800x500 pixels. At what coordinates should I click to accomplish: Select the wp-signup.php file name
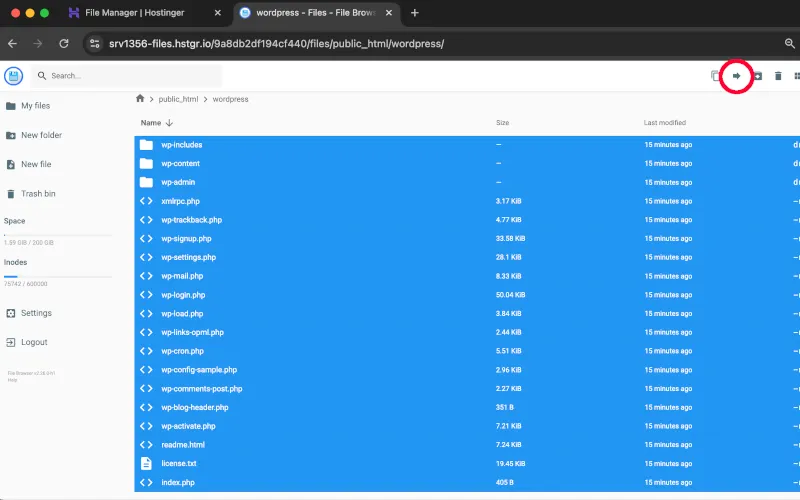pos(186,239)
